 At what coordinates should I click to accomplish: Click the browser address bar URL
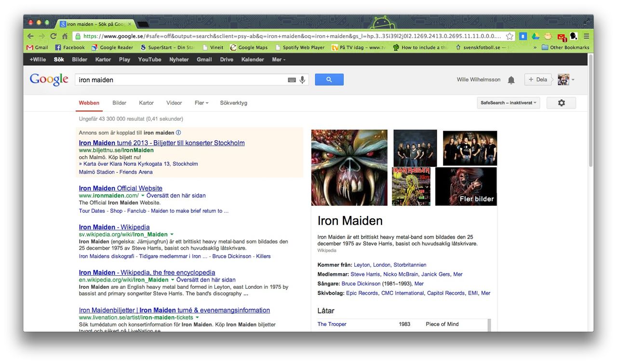tap(292, 36)
